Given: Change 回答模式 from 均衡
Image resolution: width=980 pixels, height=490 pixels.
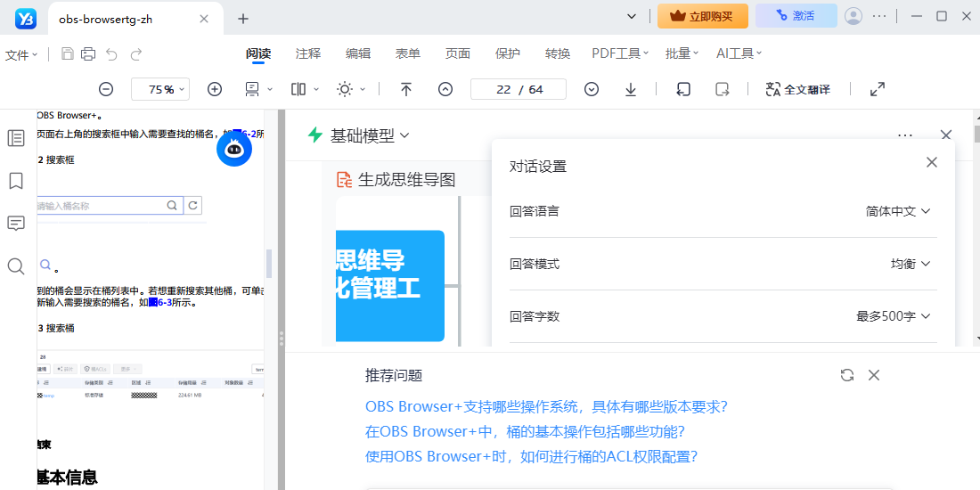Looking at the screenshot, I should pyautogui.click(x=911, y=264).
